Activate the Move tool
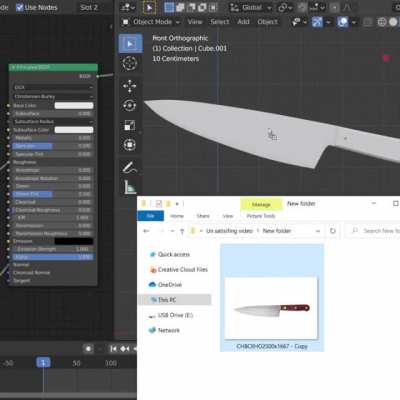This screenshot has width=400, height=400. point(130,86)
